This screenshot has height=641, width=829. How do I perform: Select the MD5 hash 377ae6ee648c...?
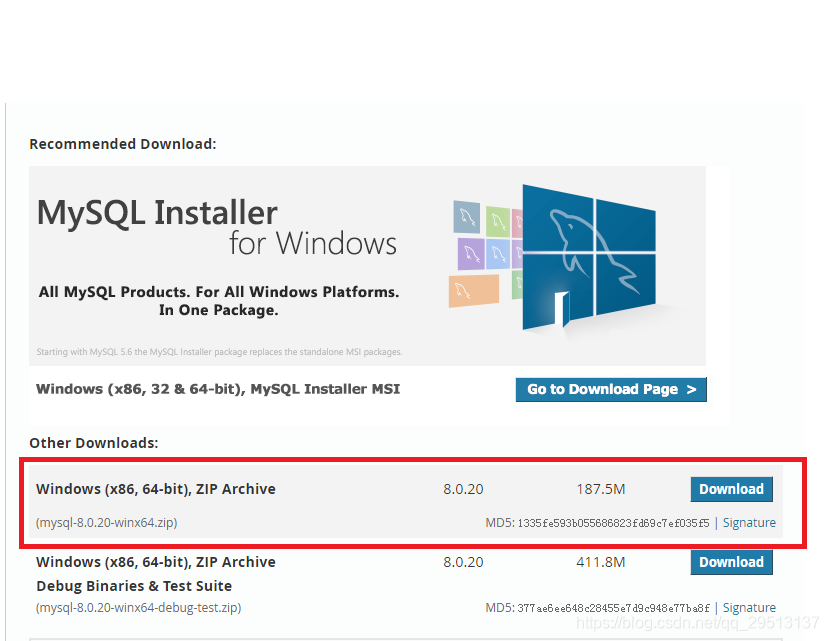coord(613,608)
